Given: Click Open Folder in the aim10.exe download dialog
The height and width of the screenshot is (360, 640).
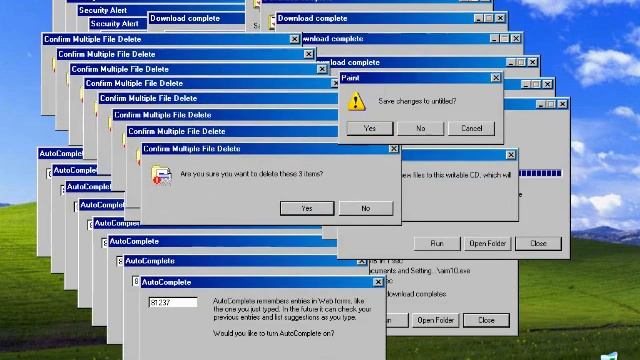Looking at the screenshot, I should pos(435,320).
